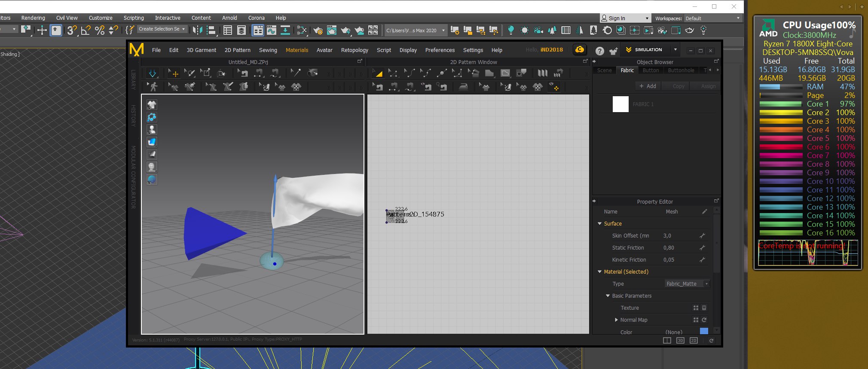Click the solid polygon pattern tool
The width and height of the screenshot is (868, 369).
(489, 73)
